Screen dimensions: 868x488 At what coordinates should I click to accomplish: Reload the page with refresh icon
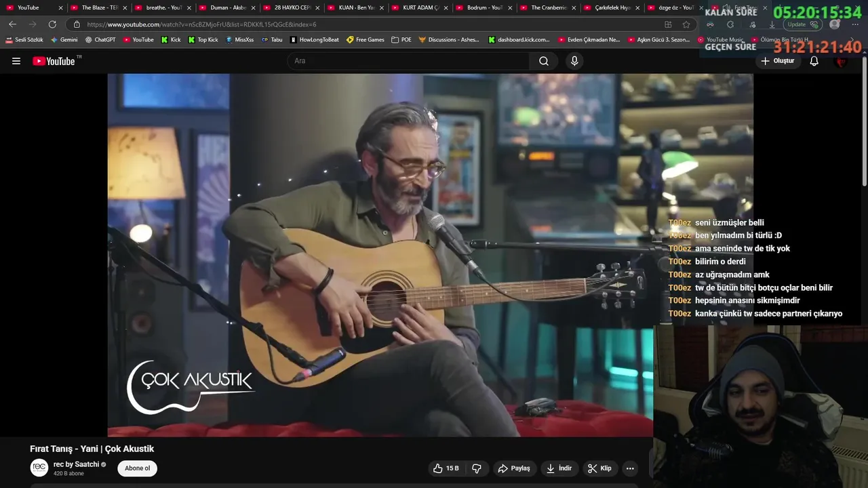pos(52,24)
